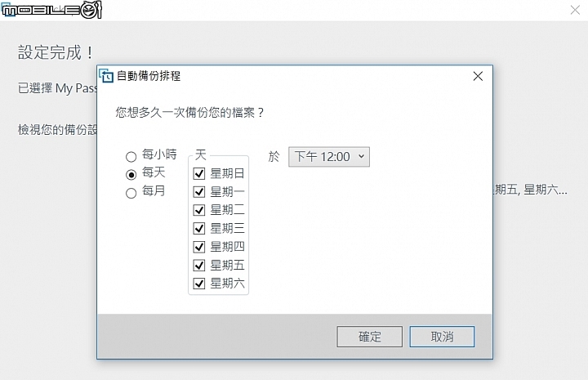This screenshot has width=588, height=380.
Task: Select the 每小時 radio button
Action: tap(131, 156)
